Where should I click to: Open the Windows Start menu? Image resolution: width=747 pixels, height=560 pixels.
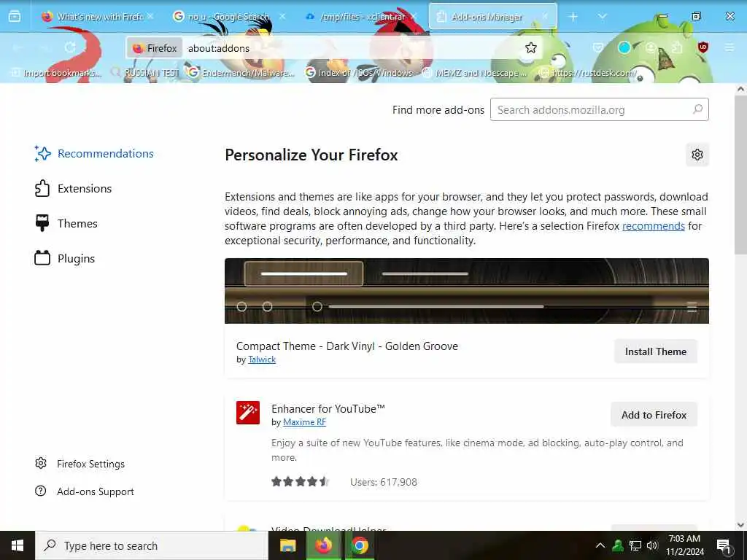coord(18,545)
